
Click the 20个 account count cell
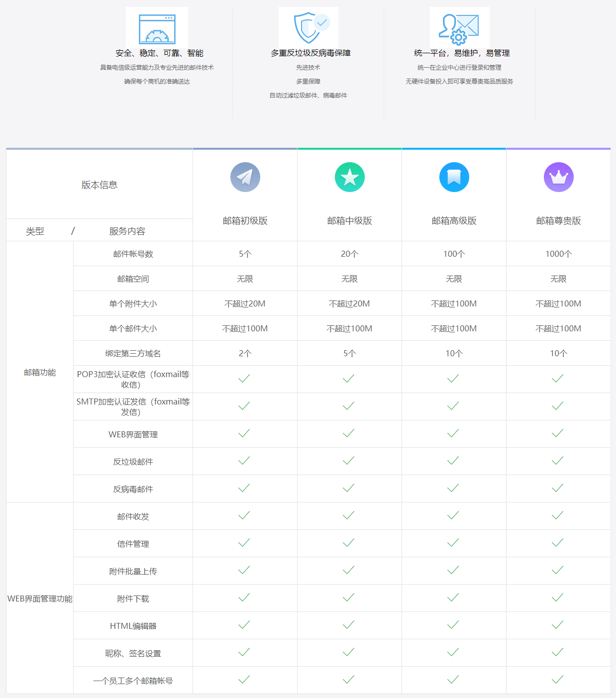click(350, 254)
